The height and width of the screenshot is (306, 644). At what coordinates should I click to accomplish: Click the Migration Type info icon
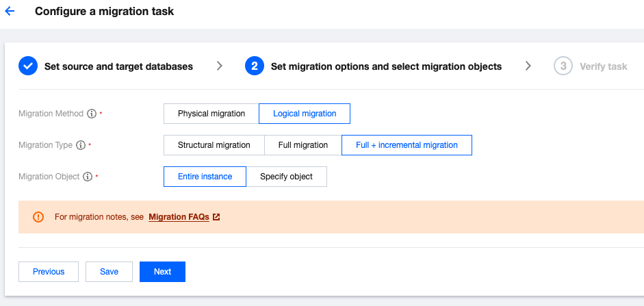pos(81,145)
